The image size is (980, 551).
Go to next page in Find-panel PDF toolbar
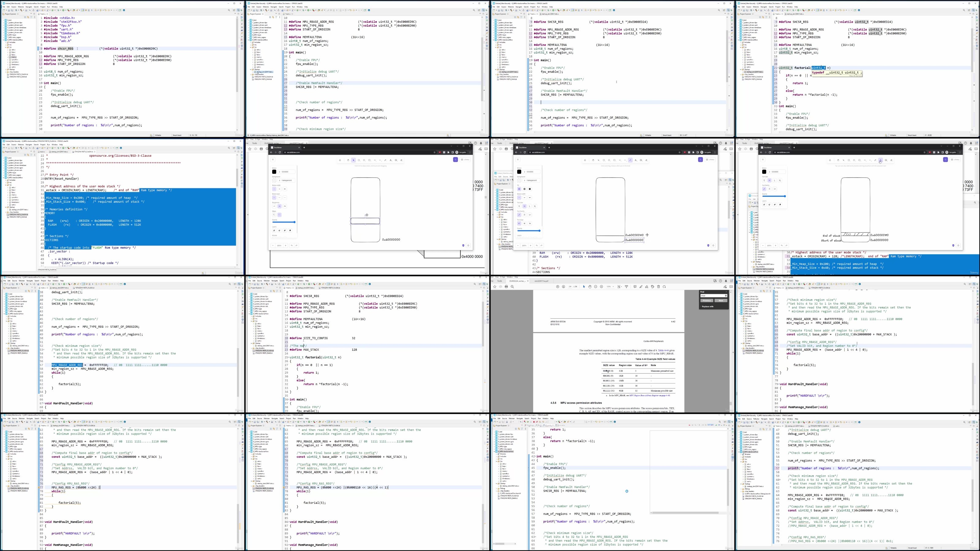tap(564, 287)
